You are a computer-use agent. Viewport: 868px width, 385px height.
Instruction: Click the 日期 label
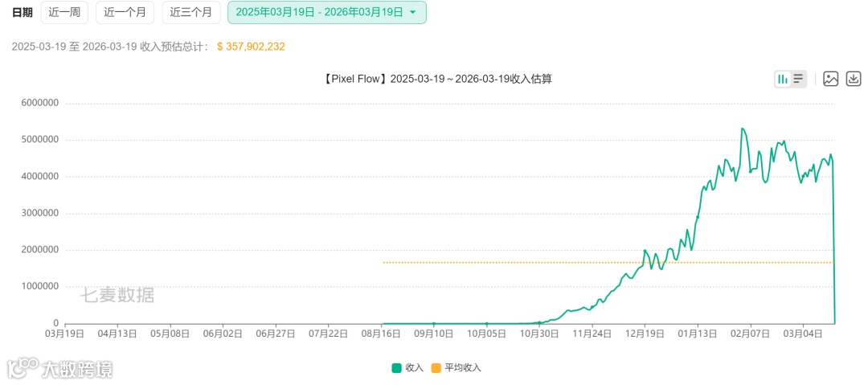coord(21,12)
